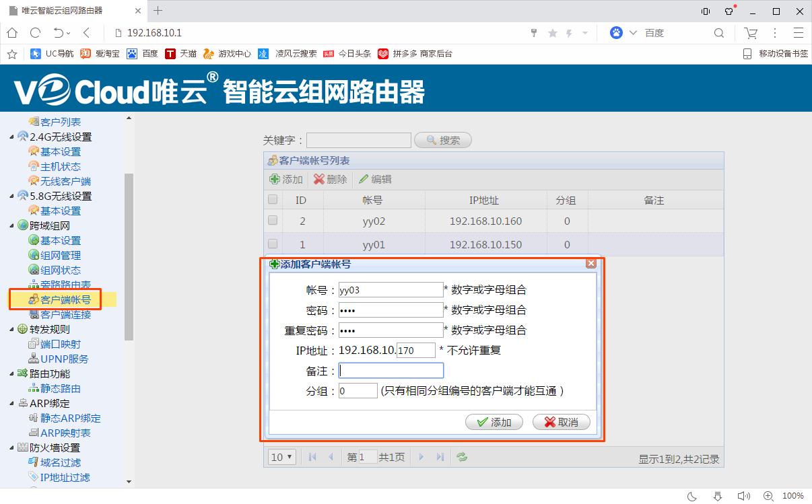Viewport: 812px width, 504px height.
Task: Click the search magnifier icon in the address bar
Action: [x=719, y=32]
